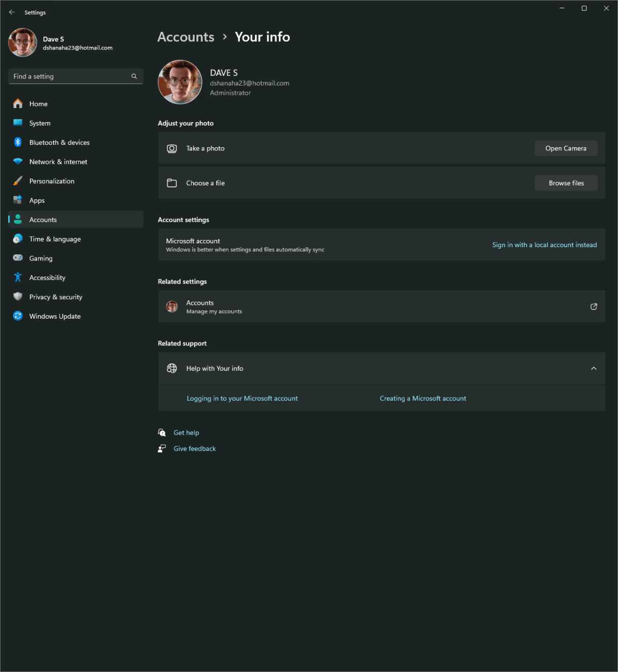This screenshot has width=618, height=672.
Task: Click the Personalization paintbrush icon
Action: [18, 181]
